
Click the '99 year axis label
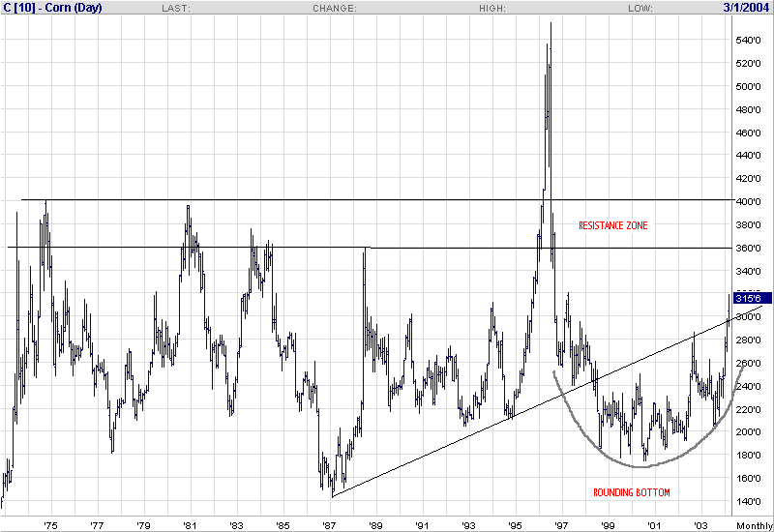(608, 525)
